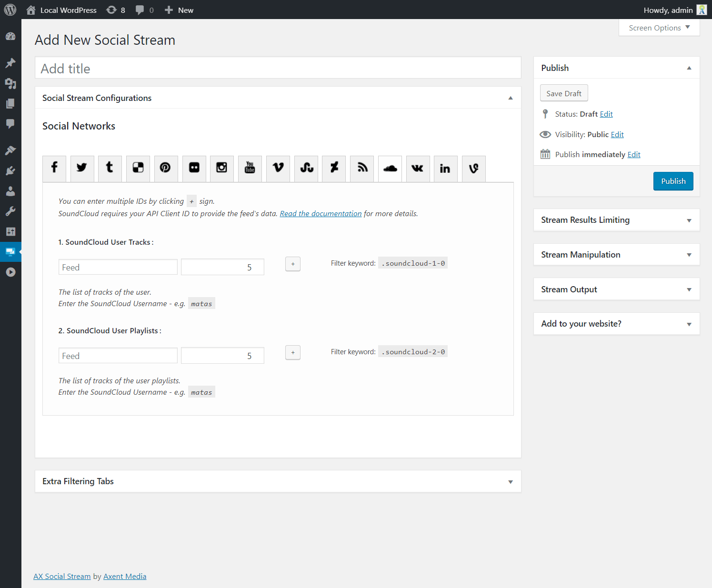Open the Screen Options dropdown
The image size is (712, 588).
point(659,28)
